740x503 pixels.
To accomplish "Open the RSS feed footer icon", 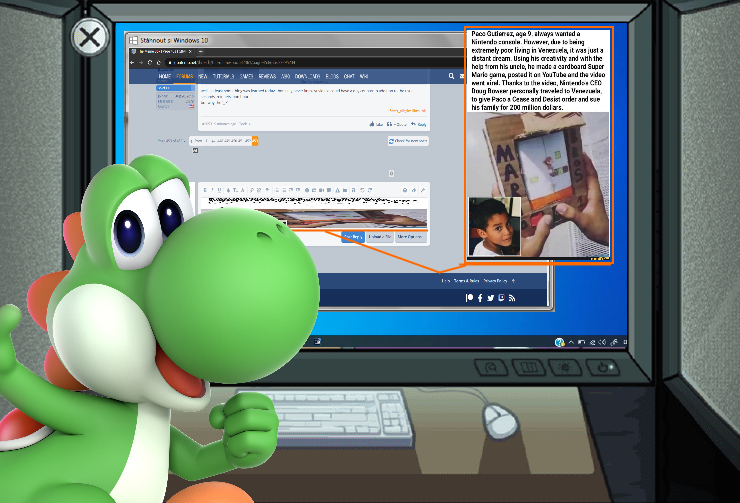I will pos(512,298).
